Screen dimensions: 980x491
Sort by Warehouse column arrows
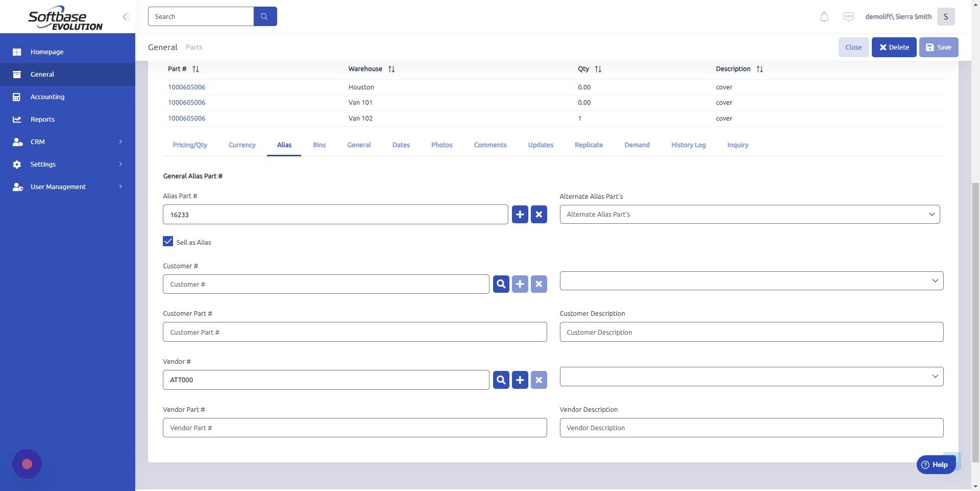[391, 69]
